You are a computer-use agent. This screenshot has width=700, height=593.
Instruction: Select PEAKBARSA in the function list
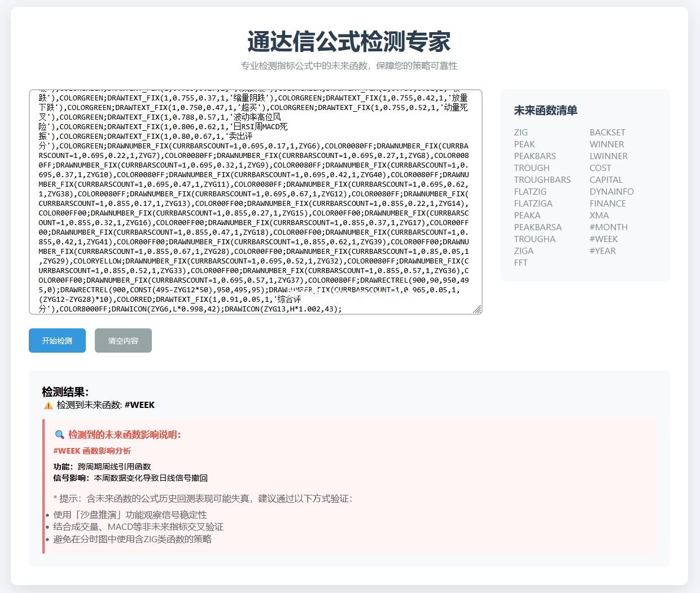pyautogui.click(x=537, y=227)
